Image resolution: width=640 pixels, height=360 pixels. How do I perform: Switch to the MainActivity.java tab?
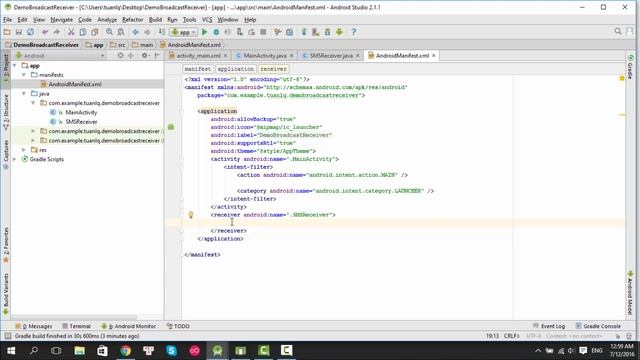[x=265, y=56]
